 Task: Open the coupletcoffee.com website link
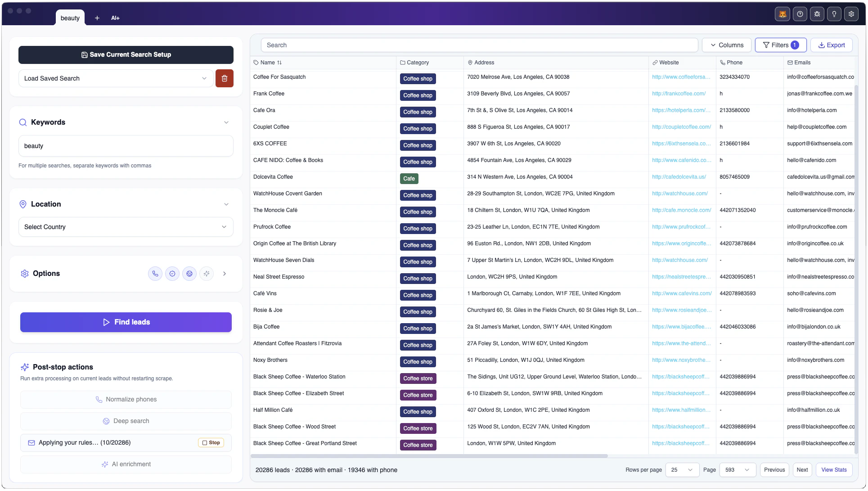[x=681, y=127]
